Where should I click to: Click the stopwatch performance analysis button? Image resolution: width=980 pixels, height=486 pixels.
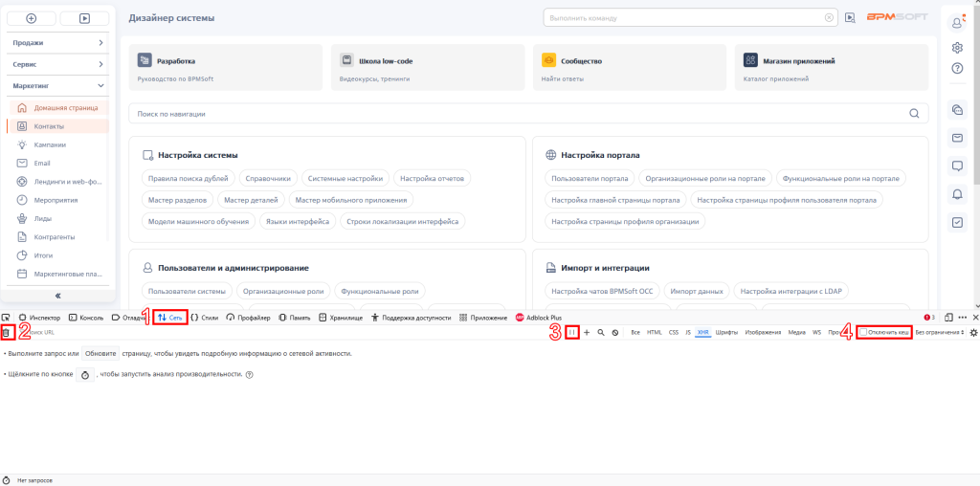click(85, 375)
